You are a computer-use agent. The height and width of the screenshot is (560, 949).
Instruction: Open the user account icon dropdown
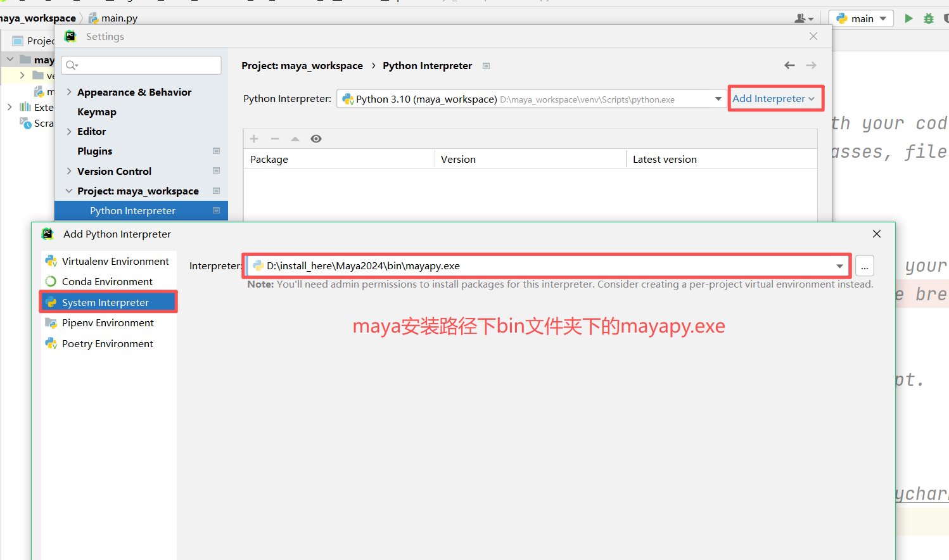tap(804, 18)
